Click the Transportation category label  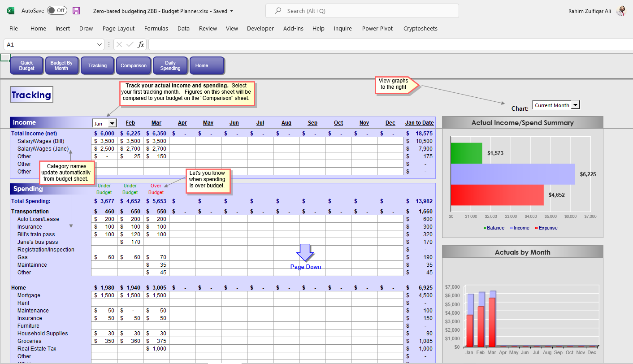pos(30,212)
